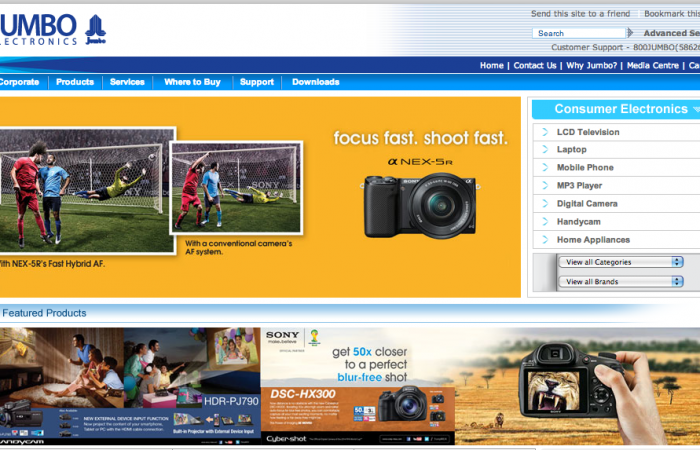The image size is (700, 450).
Task: Select LCD Television category
Action: pos(588,132)
